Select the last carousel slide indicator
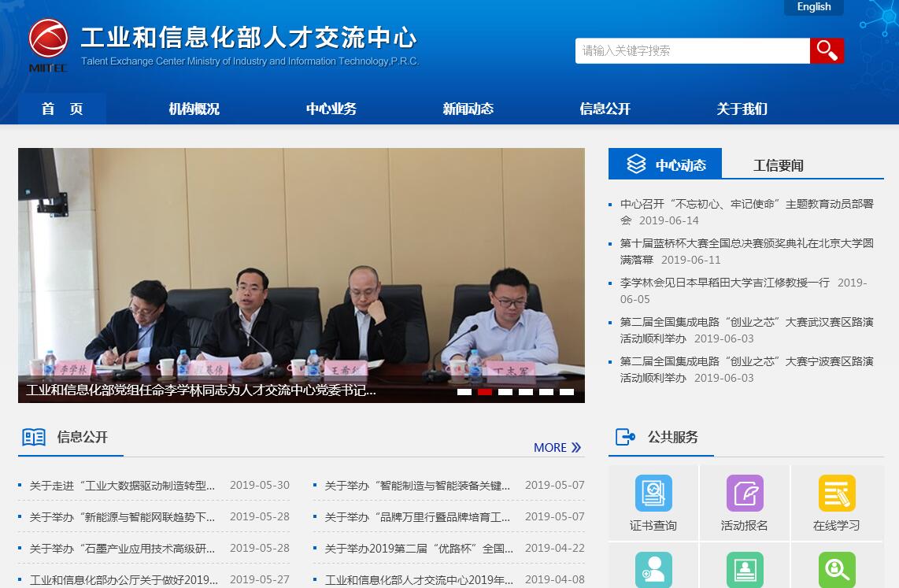The height and width of the screenshot is (588, 899). coord(567,392)
